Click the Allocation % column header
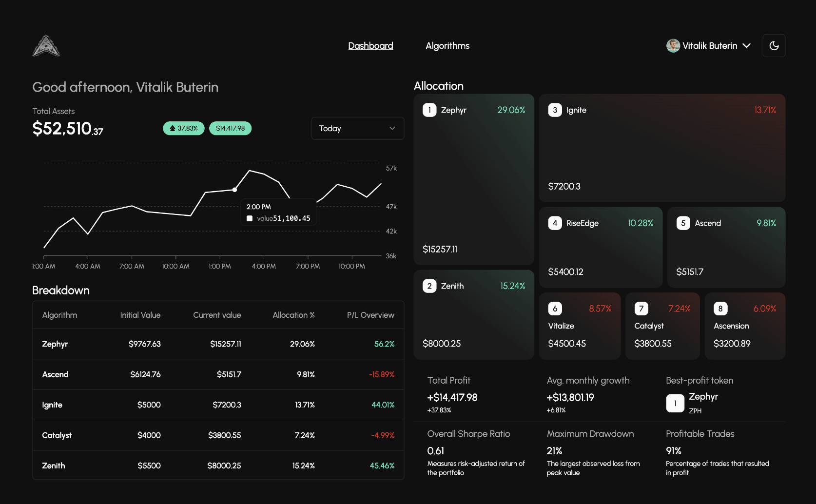 click(x=293, y=315)
